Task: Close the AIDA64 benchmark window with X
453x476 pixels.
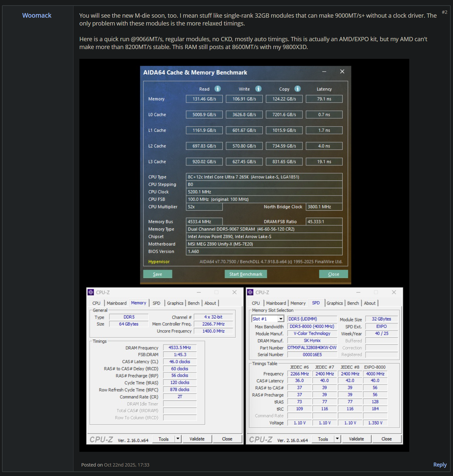Action: click(x=342, y=72)
